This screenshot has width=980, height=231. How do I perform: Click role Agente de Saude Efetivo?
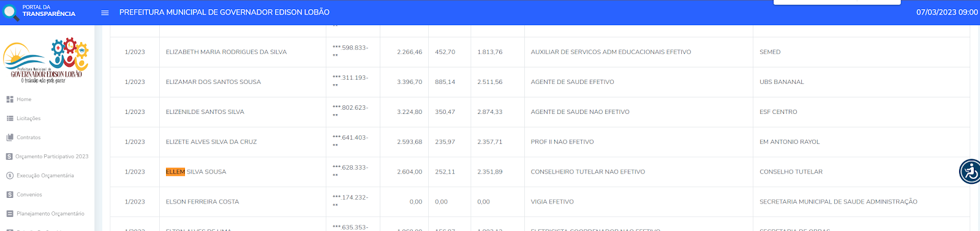(573, 82)
